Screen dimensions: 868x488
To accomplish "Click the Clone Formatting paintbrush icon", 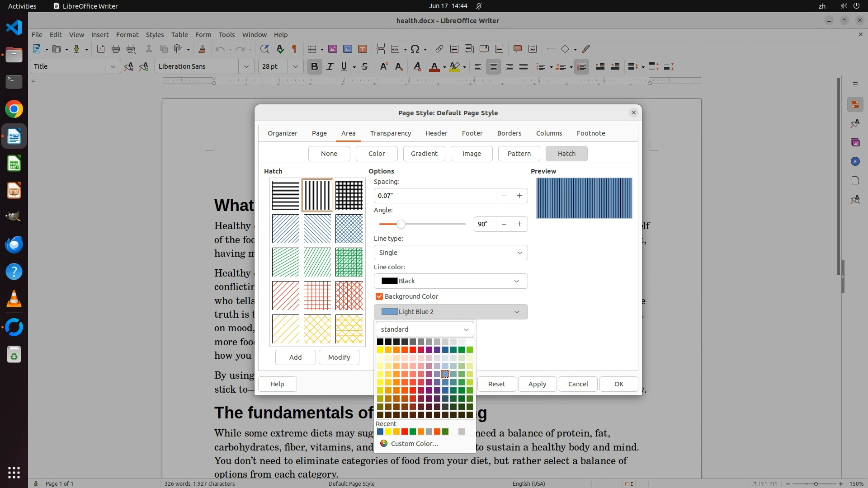I will pos(202,49).
